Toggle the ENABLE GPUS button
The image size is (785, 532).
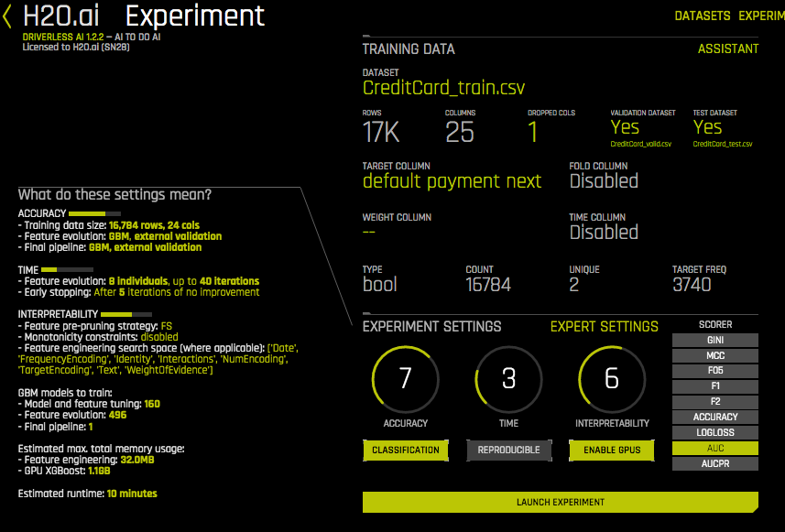click(x=612, y=450)
